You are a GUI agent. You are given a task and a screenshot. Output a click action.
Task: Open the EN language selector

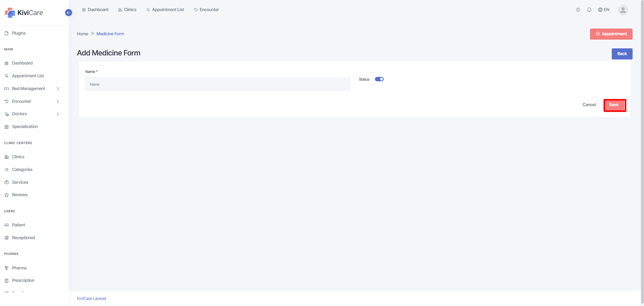[x=603, y=10]
